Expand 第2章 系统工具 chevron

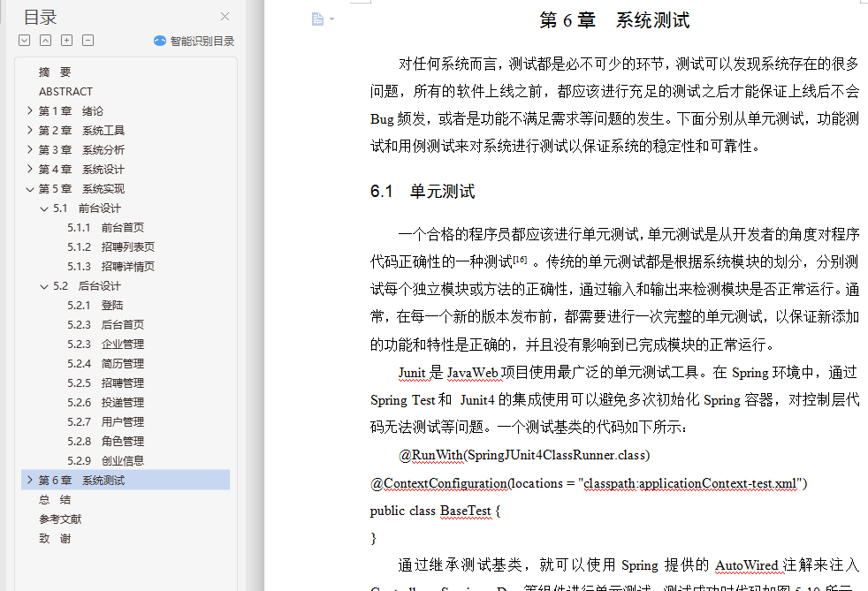tap(30, 130)
